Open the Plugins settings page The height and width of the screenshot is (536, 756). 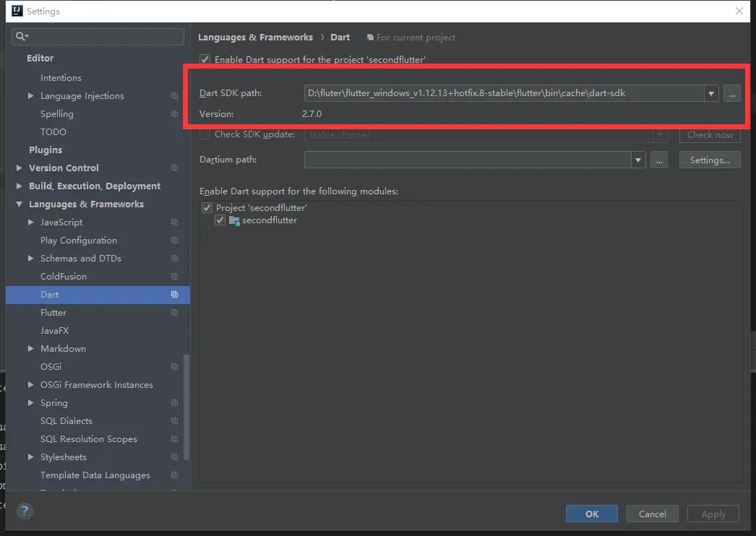click(46, 150)
